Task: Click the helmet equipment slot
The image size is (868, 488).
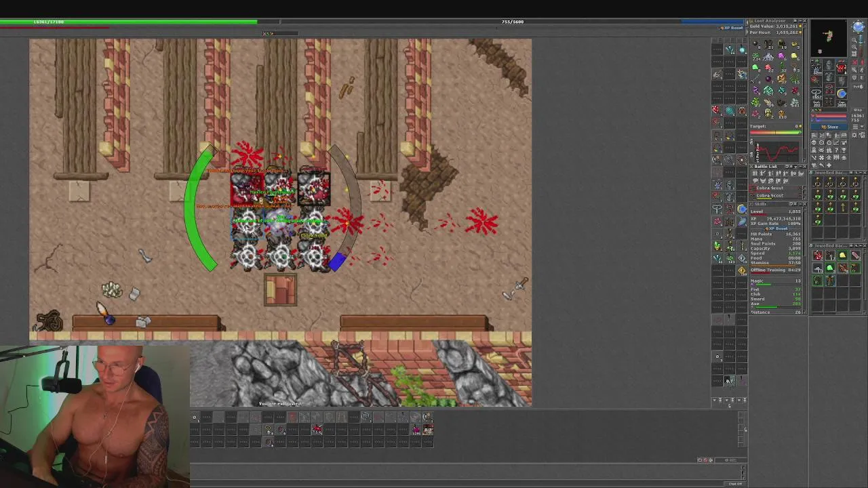Action: pos(829,64)
